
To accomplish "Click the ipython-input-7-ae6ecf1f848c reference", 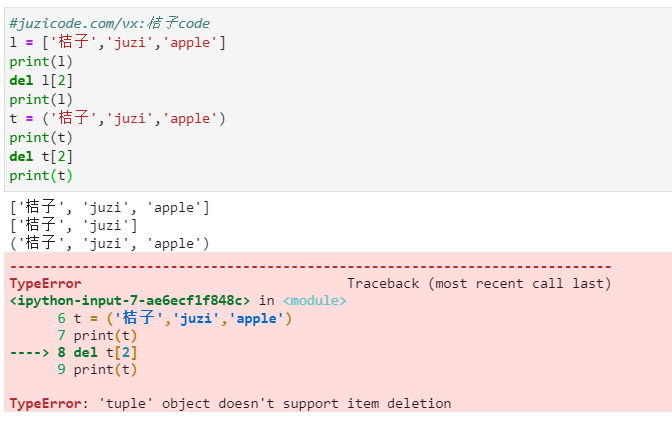I will coord(129,300).
